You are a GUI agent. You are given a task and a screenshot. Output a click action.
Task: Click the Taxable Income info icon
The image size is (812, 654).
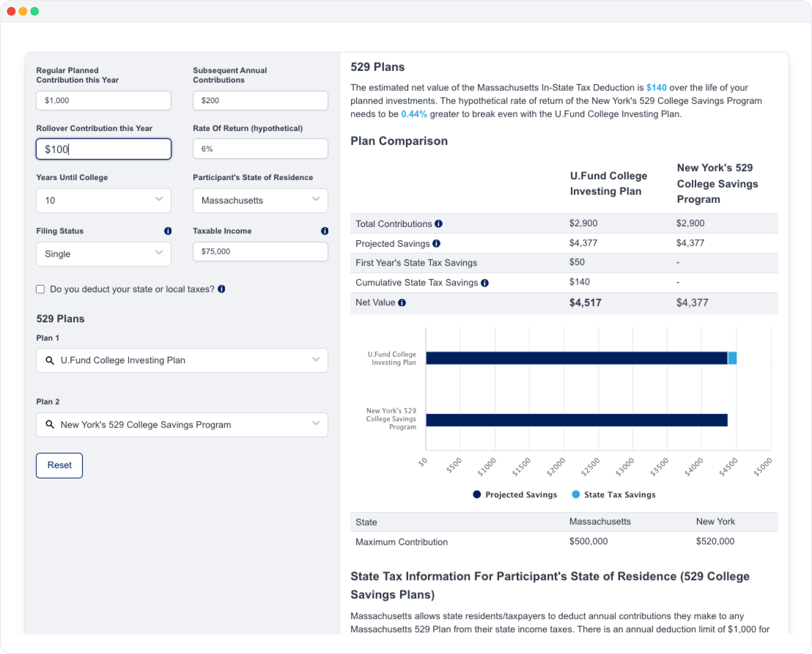click(325, 231)
